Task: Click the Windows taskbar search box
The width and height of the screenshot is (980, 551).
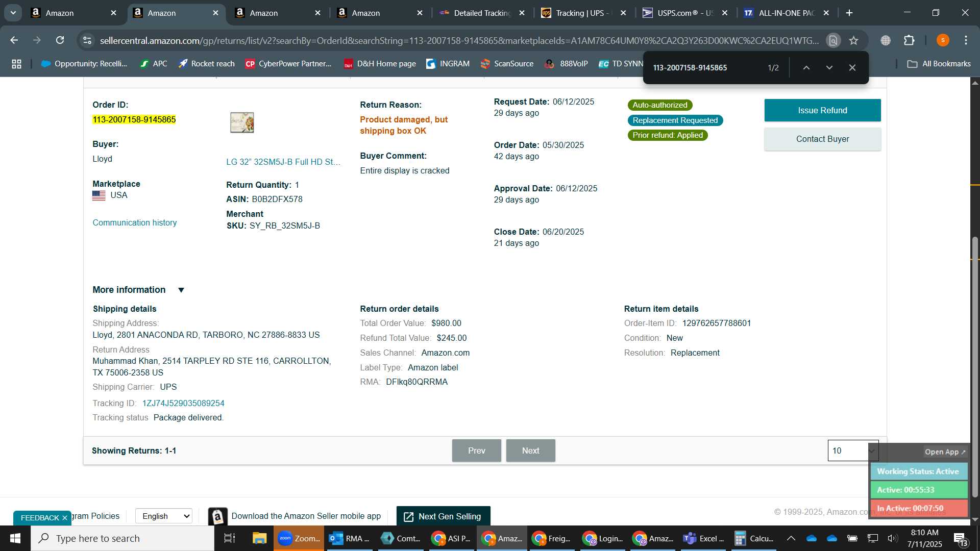Action: click(122, 538)
